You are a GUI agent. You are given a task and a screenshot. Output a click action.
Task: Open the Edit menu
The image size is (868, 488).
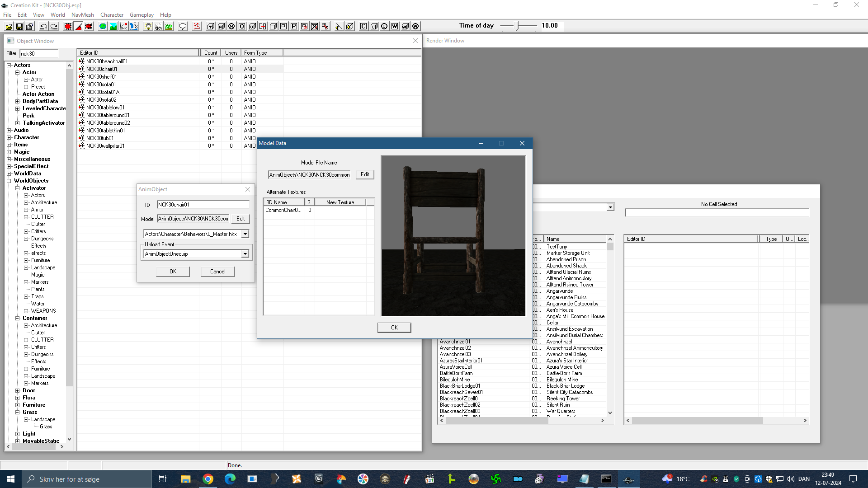coord(22,14)
